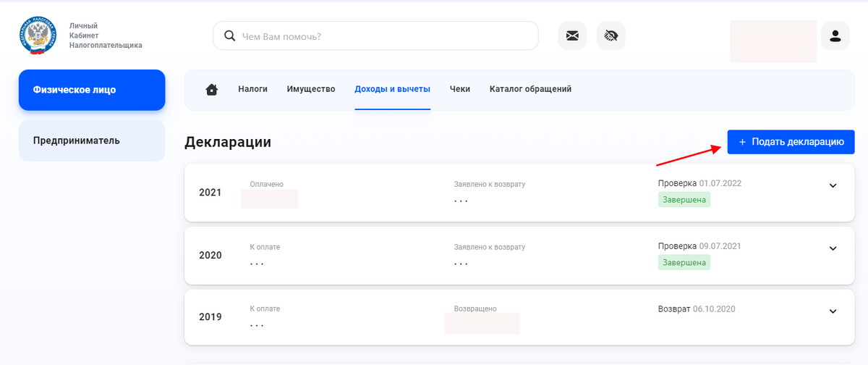The width and height of the screenshot is (868, 365).
Task: Click 'Заявлено к возврату' in 2021 row
Action: pos(489,184)
